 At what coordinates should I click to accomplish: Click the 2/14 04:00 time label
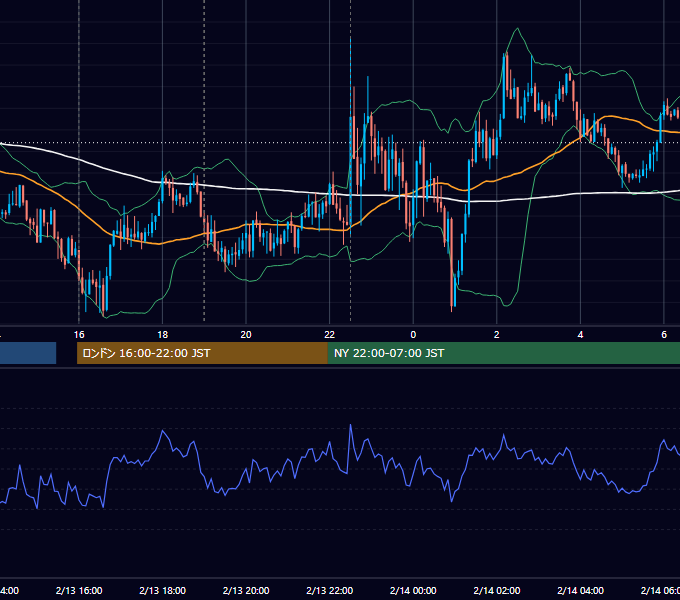580,590
